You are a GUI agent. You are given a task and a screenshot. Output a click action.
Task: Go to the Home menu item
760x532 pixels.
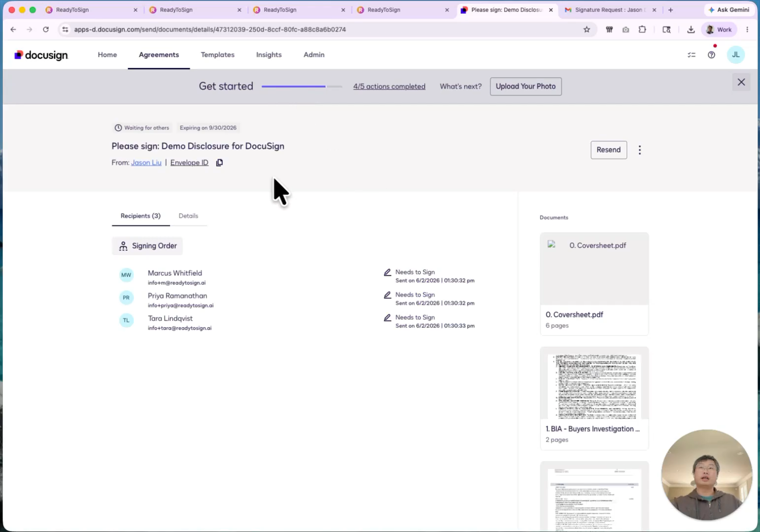107,55
